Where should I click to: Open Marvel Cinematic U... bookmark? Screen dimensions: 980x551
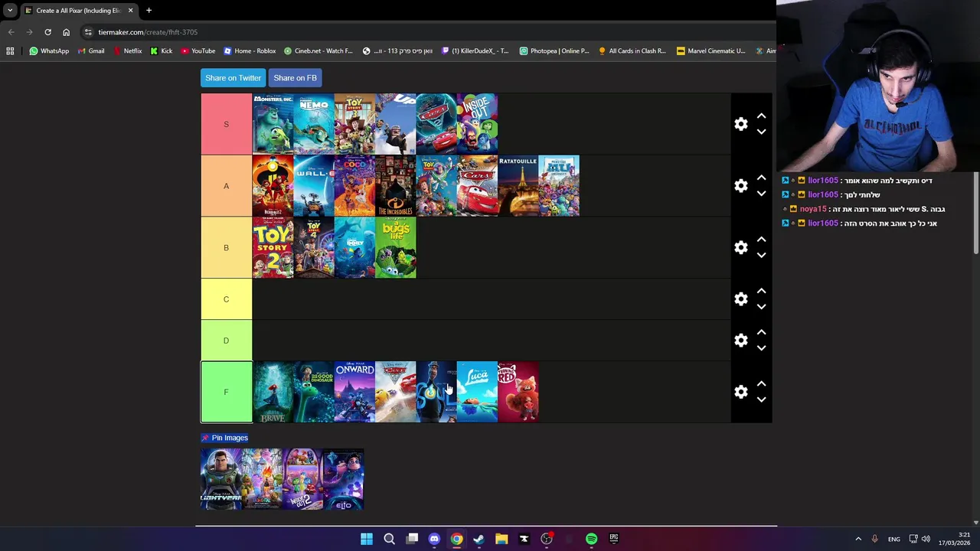(x=710, y=51)
